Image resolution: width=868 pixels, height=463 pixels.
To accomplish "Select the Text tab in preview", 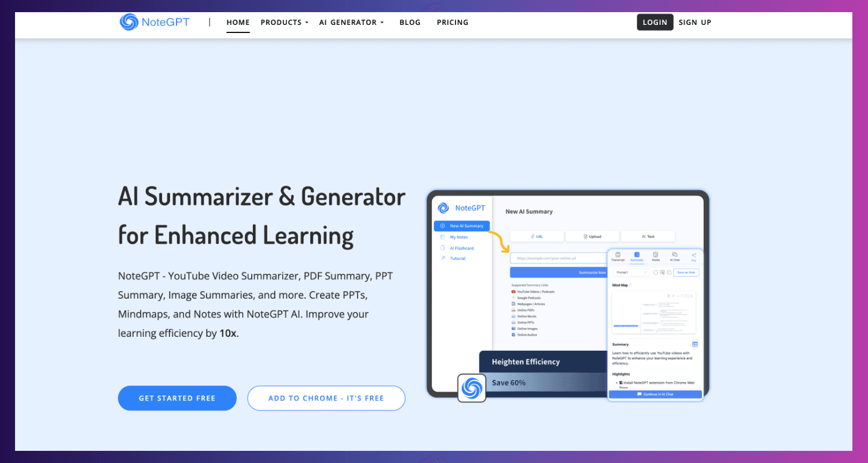I will click(648, 237).
